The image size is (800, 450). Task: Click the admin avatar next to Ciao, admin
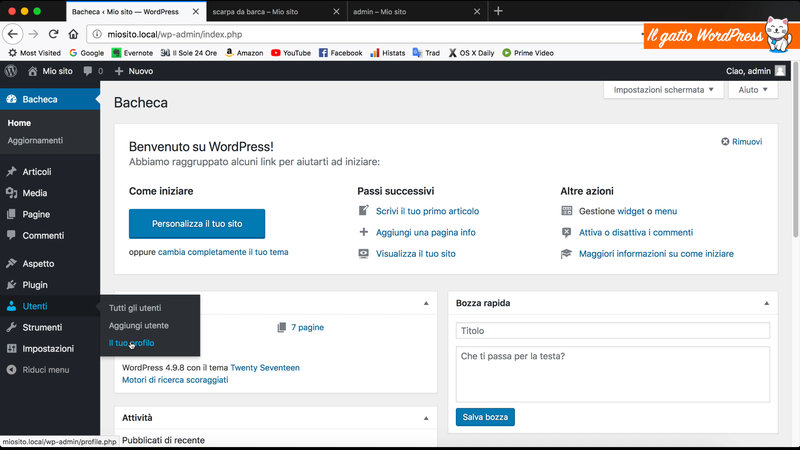(780, 71)
